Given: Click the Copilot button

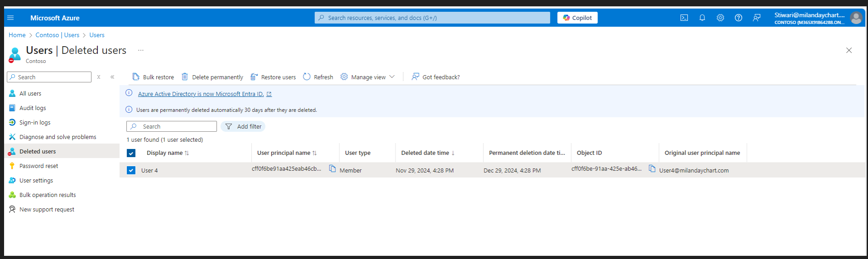Looking at the screenshot, I should [577, 18].
